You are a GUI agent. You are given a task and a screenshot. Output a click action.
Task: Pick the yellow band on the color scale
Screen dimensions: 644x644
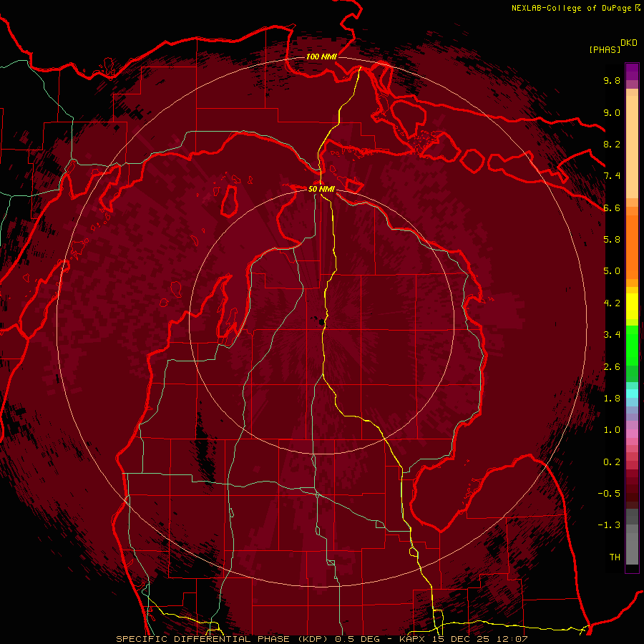coord(632,306)
